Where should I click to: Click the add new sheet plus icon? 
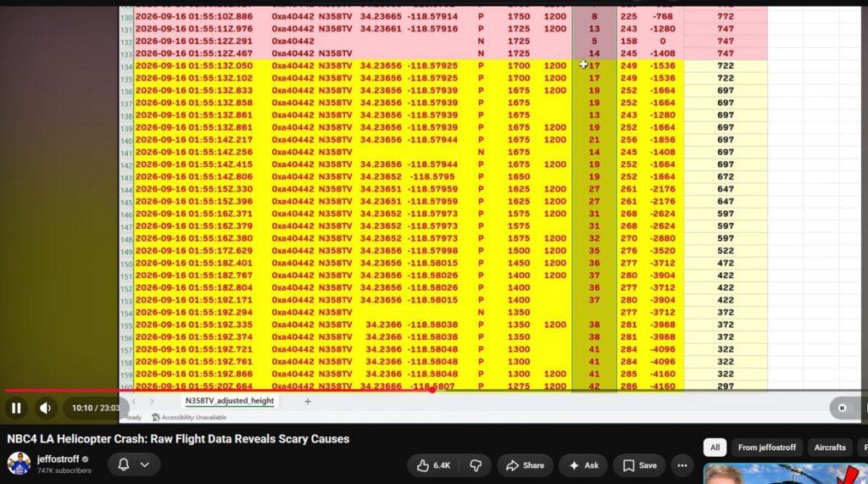[308, 402]
